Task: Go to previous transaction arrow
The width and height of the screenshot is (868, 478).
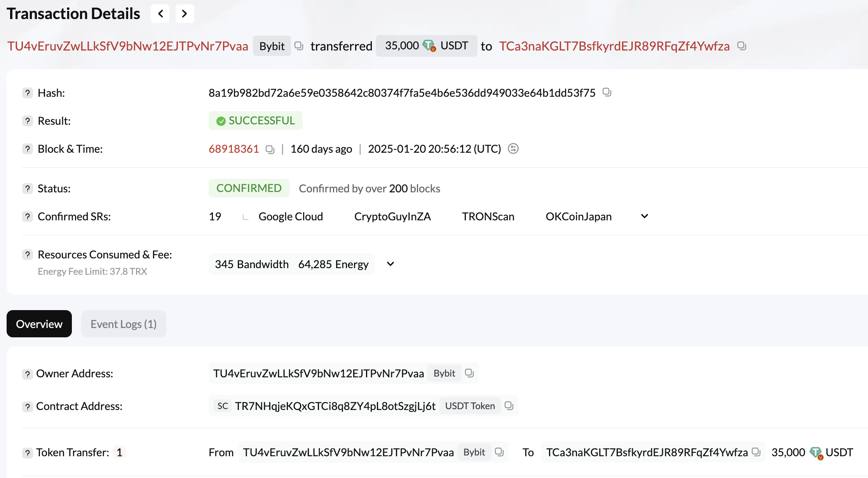Action: point(160,14)
